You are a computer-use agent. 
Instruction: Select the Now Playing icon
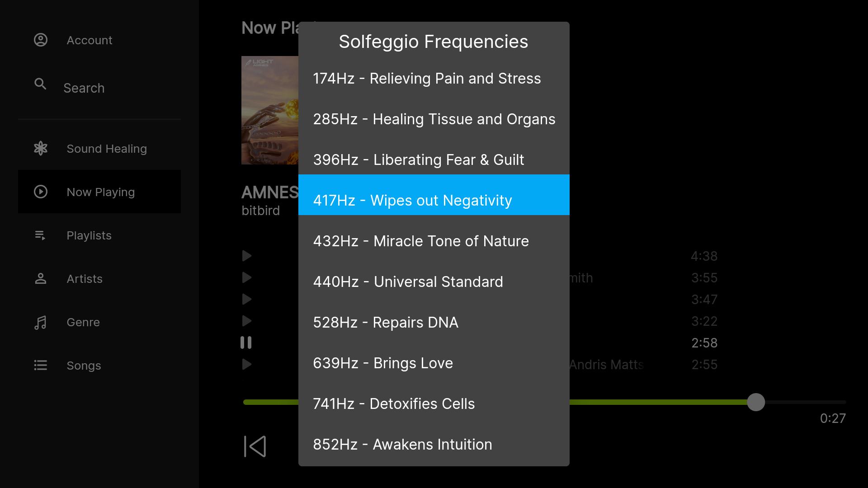pyautogui.click(x=41, y=192)
